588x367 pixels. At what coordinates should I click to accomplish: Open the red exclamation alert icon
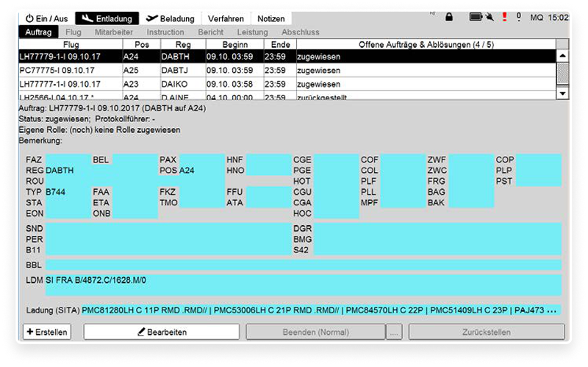504,17
